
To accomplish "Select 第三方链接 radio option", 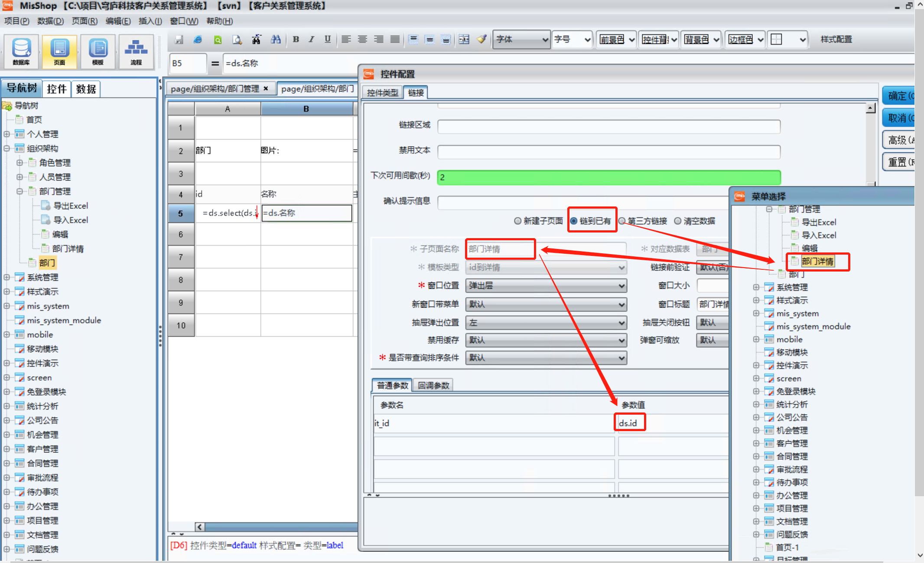I will 622,221.
